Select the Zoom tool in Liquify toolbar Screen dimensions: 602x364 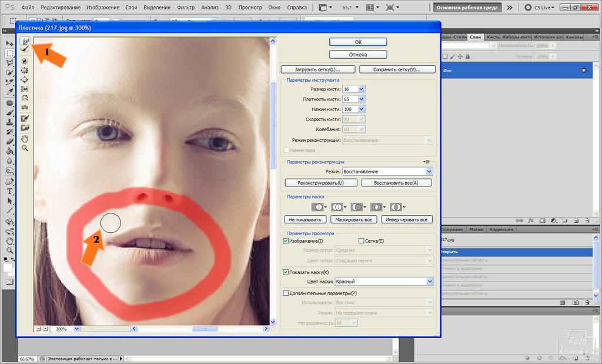[25, 148]
